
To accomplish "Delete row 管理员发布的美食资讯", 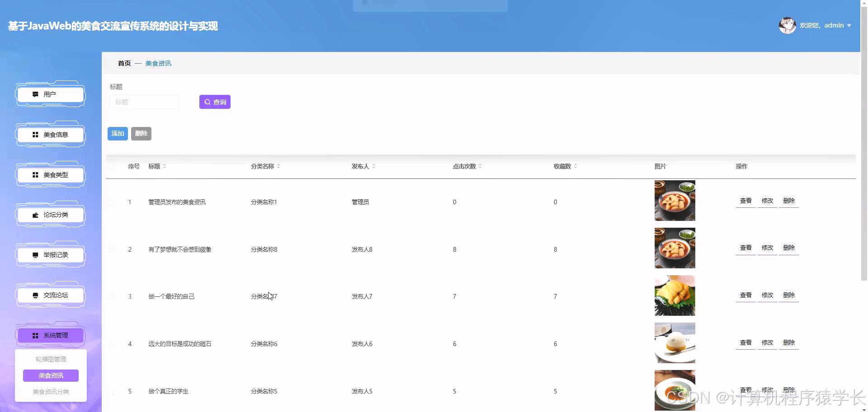I will pyautogui.click(x=789, y=201).
